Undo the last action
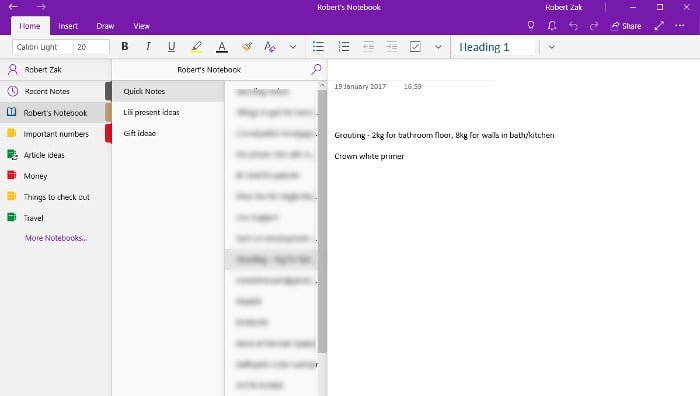 tap(573, 26)
